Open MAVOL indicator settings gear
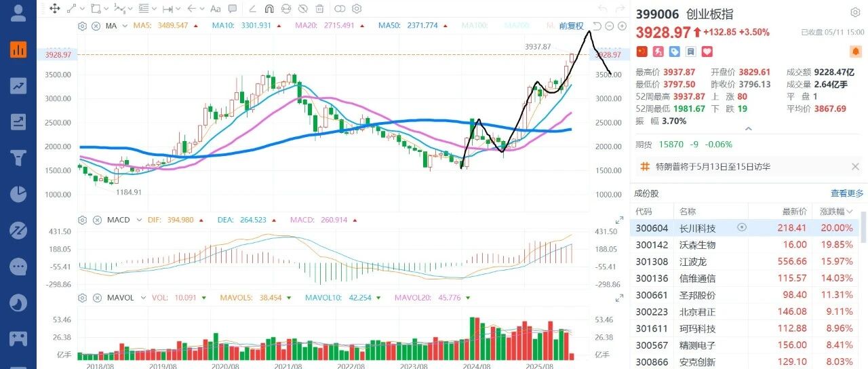This screenshot has height=369, width=868. coord(83,297)
